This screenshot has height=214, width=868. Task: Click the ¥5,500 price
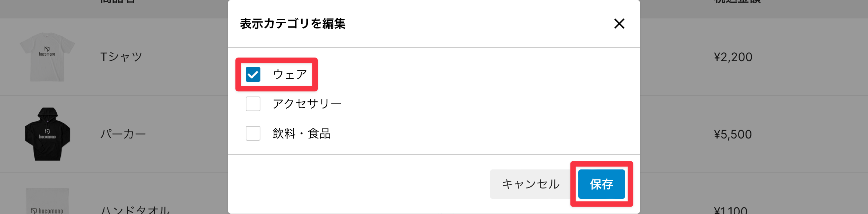click(733, 134)
